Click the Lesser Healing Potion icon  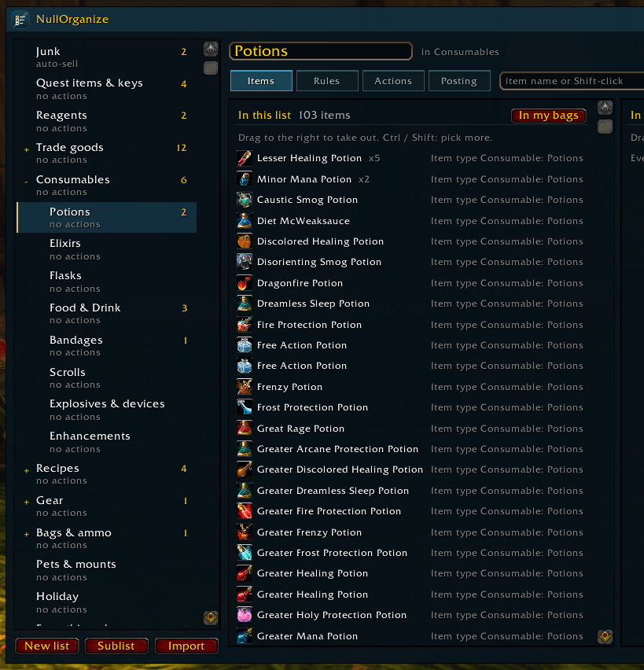(245, 158)
